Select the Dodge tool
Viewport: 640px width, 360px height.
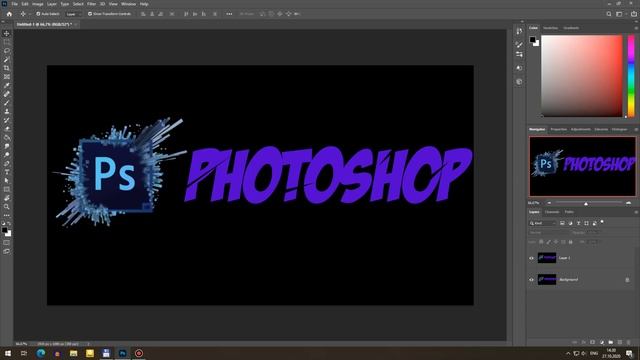pyautogui.click(x=7, y=155)
